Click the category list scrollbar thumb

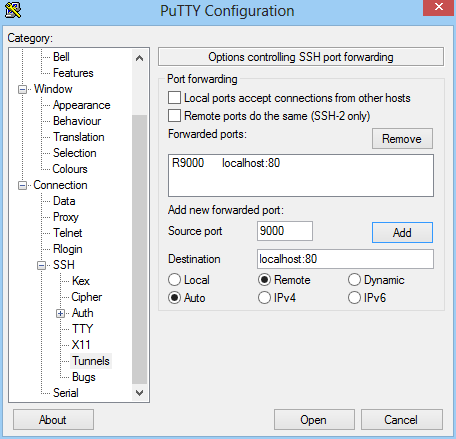139,249
